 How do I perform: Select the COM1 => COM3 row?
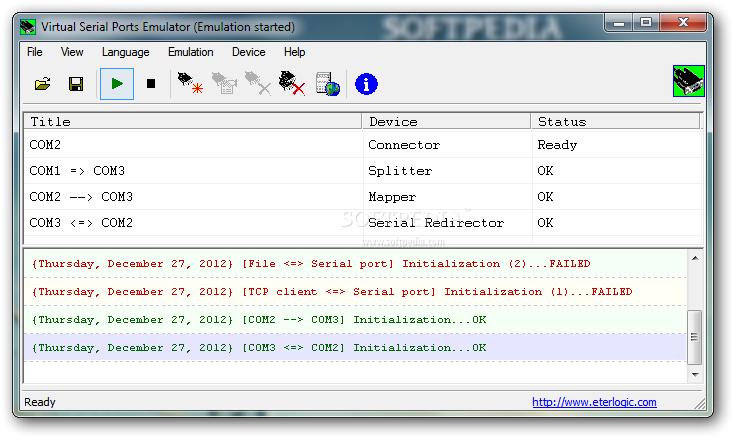(363, 171)
